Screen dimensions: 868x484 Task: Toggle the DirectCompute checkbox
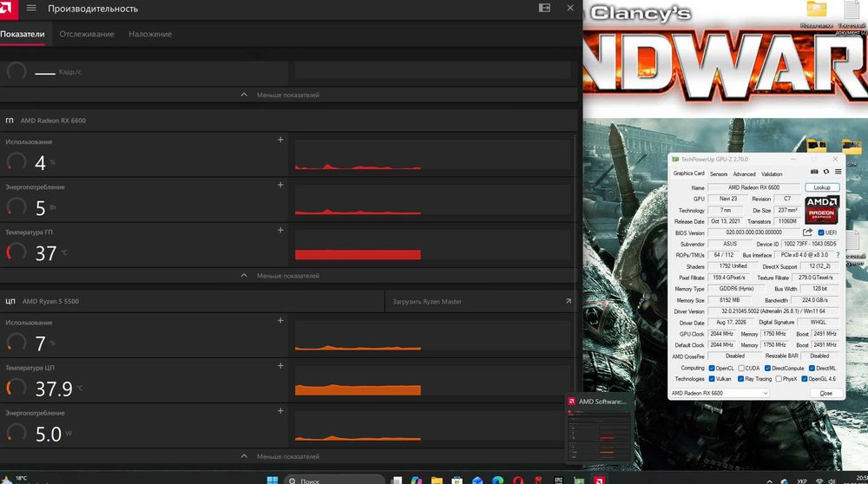(768, 368)
